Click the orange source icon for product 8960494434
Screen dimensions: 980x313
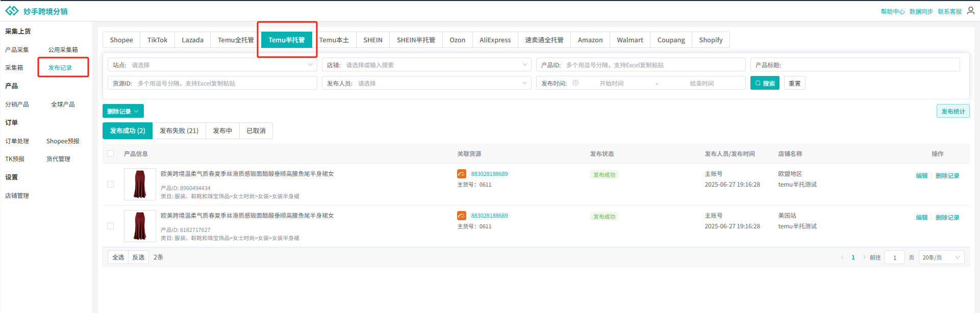pos(461,174)
